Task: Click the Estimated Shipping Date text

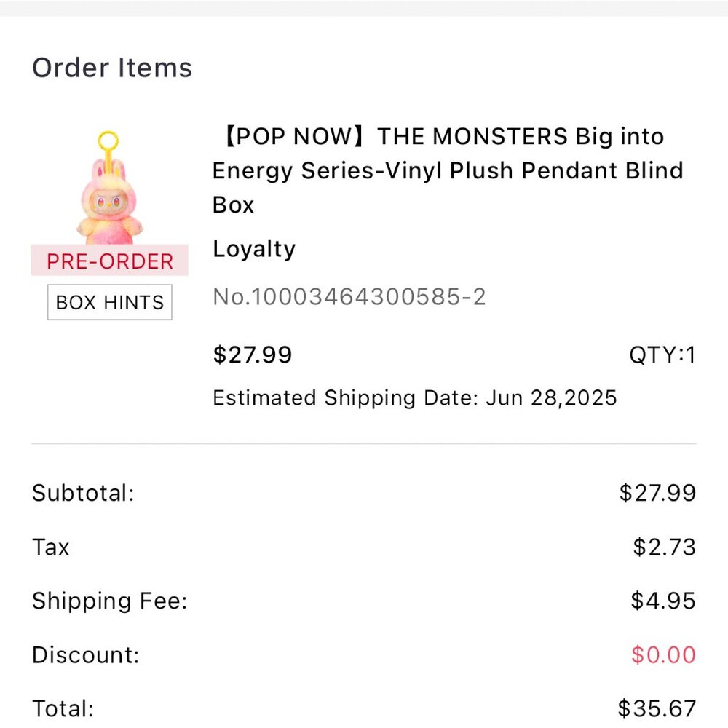Action: pos(414,398)
